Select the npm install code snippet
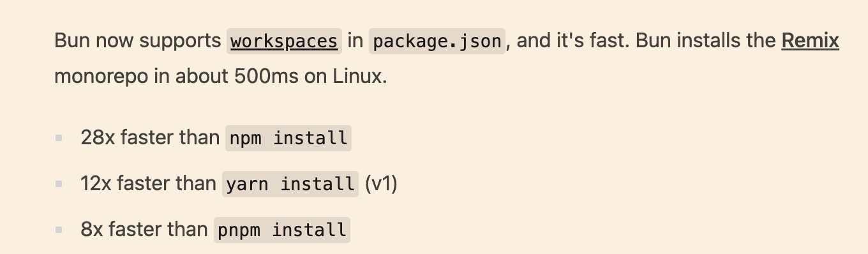This screenshot has width=868, height=254. point(288,138)
